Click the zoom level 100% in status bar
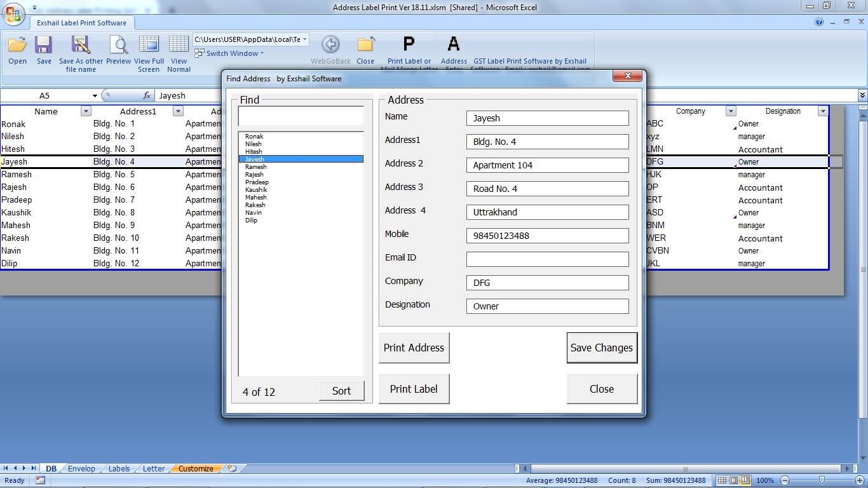The image size is (868, 488). click(765, 480)
